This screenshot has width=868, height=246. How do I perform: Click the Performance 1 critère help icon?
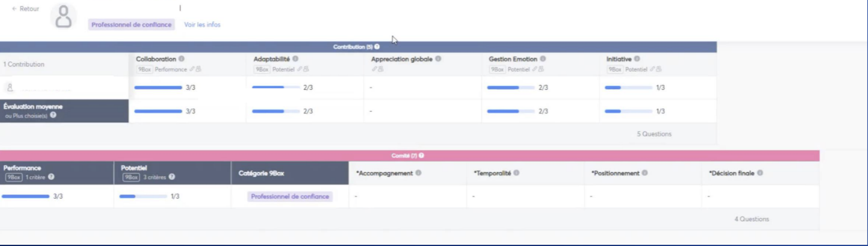click(x=51, y=177)
